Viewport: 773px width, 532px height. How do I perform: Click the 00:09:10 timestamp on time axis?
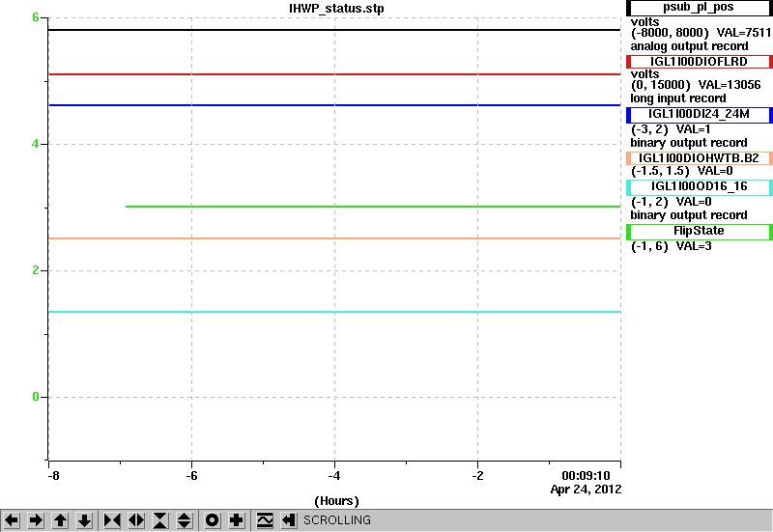click(586, 476)
